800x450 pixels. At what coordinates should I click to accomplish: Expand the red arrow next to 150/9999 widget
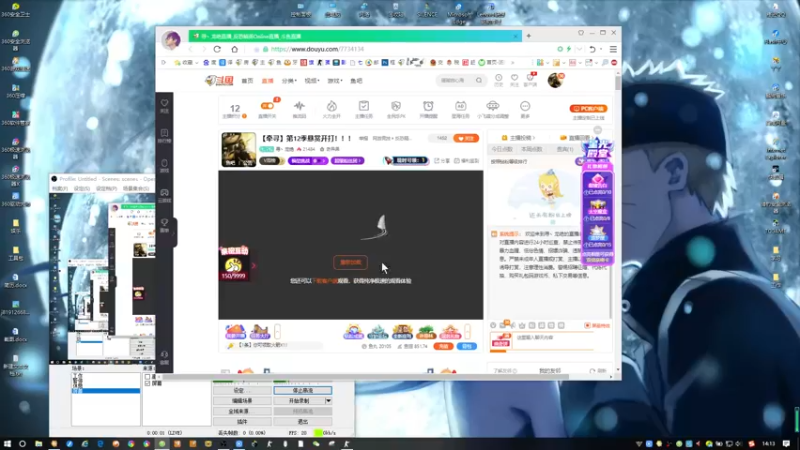coord(254,265)
